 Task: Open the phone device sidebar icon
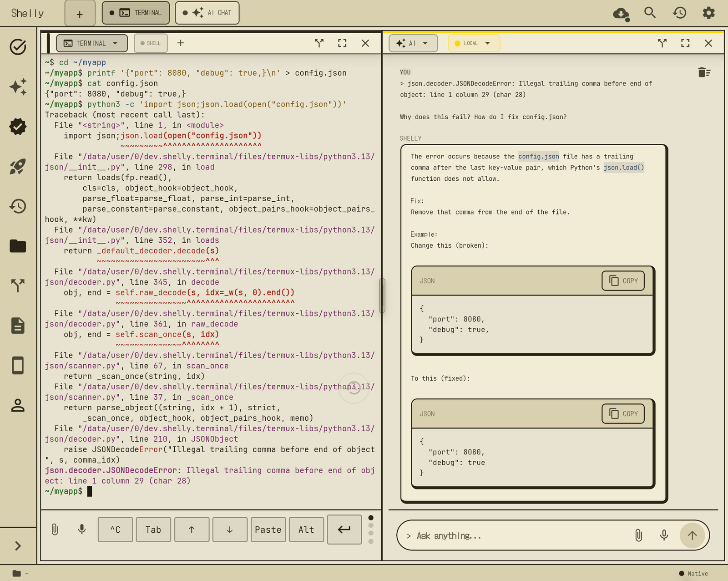tap(18, 365)
